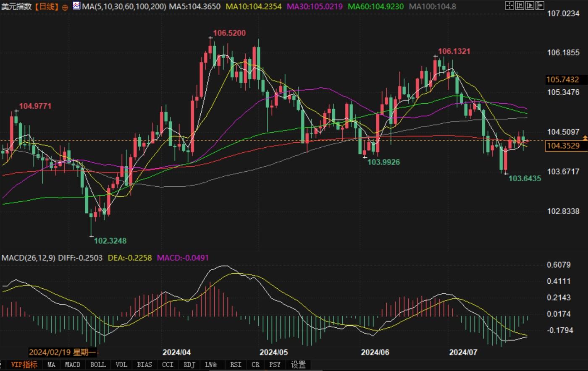The height and width of the screenshot is (371, 588).
Task: Show the VOL indicator tab
Action: (x=121, y=365)
